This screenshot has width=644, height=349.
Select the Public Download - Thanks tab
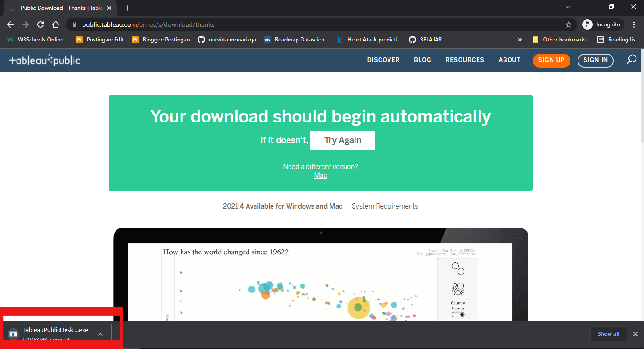pyautogui.click(x=61, y=8)
